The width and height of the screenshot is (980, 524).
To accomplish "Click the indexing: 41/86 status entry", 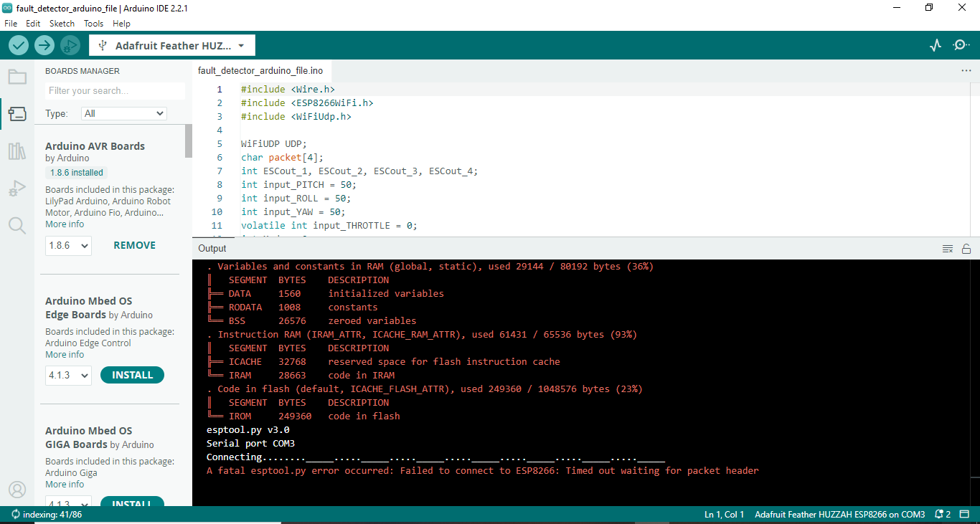I will [46, 515].
